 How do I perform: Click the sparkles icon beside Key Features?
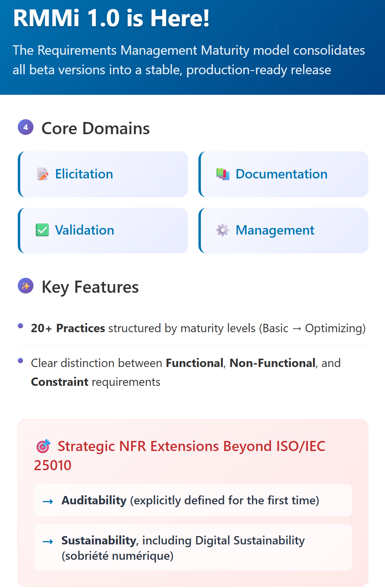click(x=25, y=286)
